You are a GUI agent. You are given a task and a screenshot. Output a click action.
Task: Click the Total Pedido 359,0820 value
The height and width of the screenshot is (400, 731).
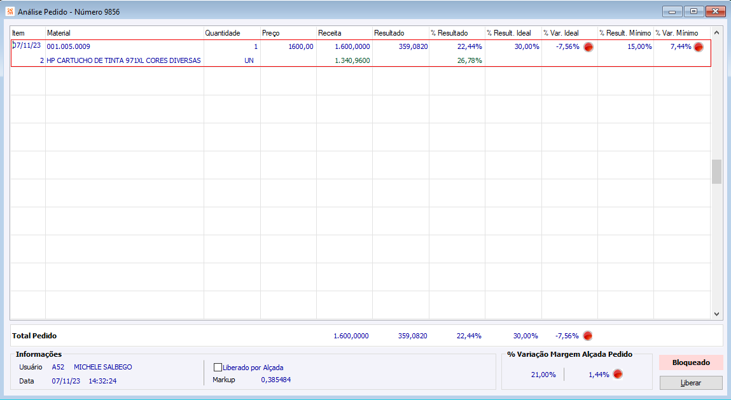pos(412,336)
